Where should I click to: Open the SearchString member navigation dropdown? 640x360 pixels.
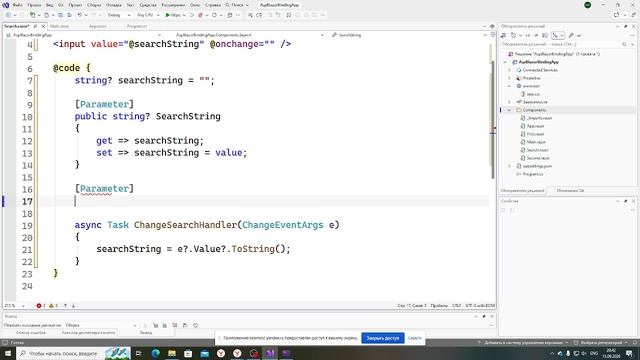[409, 35]
